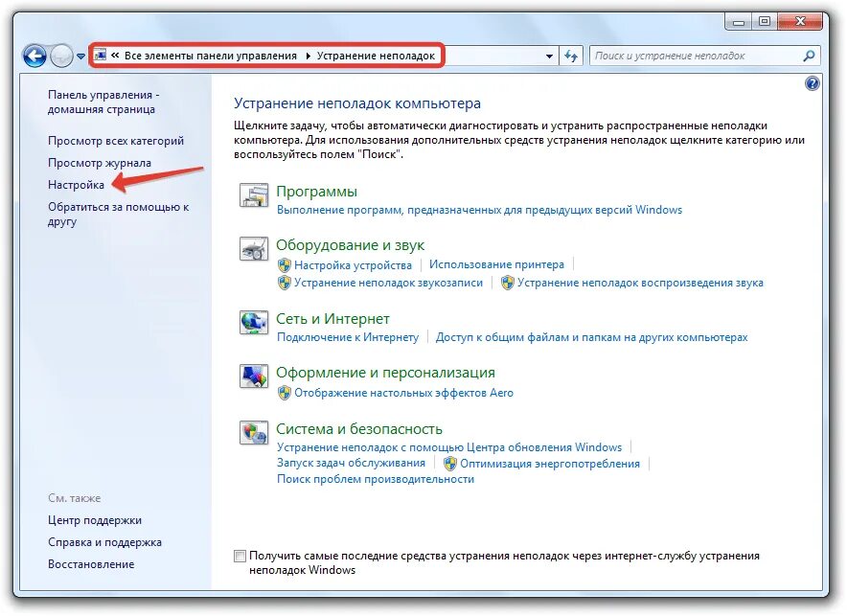Open Система и безопасность heading
The height and width of the screenshot is (616, 847).
359,429
